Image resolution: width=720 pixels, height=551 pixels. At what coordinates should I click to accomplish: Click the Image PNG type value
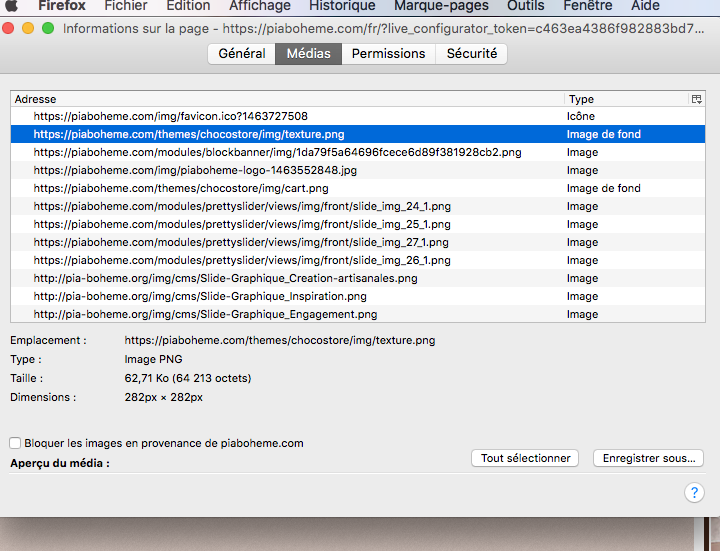pos(153,359)
